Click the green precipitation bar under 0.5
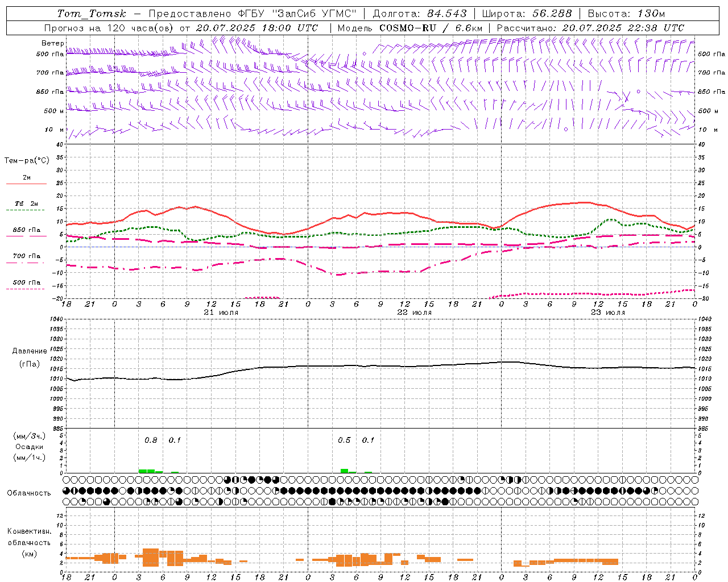 pos(344,471)
